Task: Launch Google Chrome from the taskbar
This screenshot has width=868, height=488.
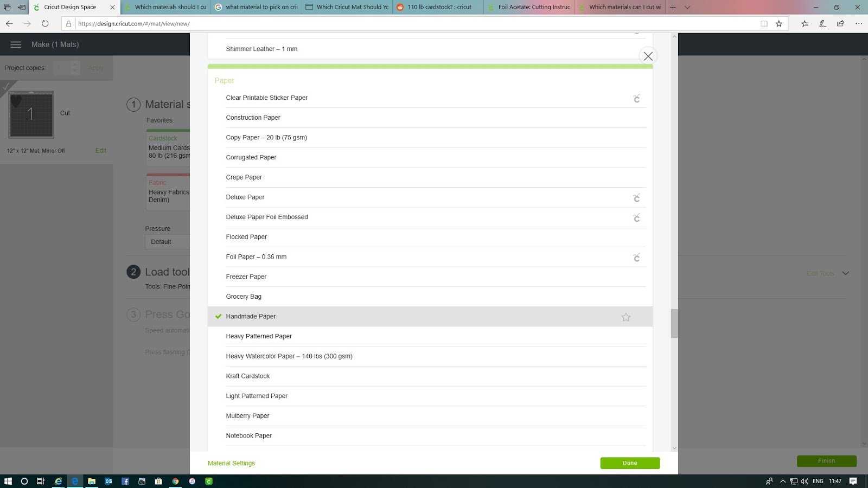Action: [175, 481]
